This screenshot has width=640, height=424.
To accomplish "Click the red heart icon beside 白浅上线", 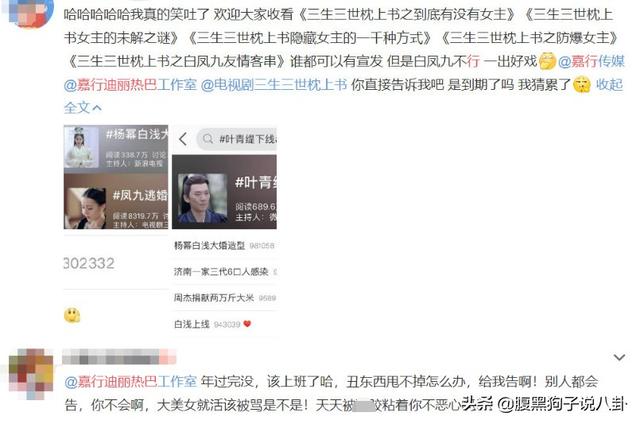I will click(247, 324).
